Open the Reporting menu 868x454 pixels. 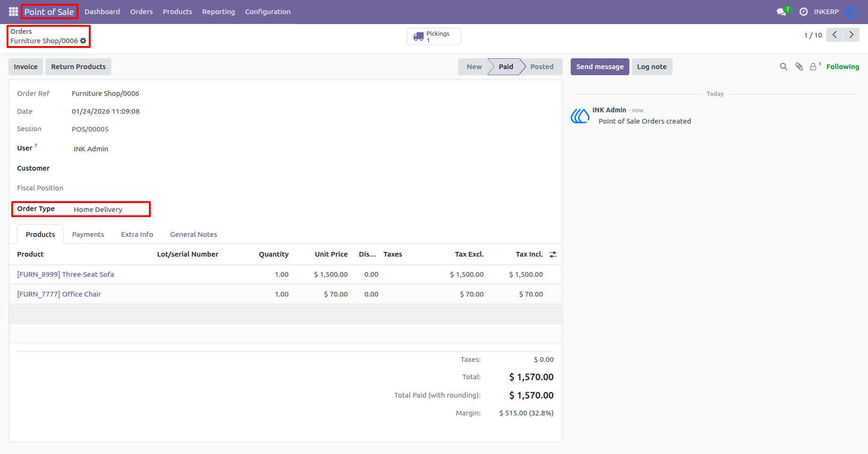coord(218,12)
